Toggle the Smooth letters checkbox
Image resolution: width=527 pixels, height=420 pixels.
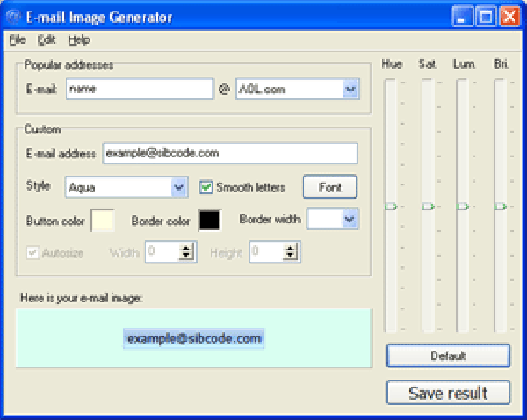206,187
